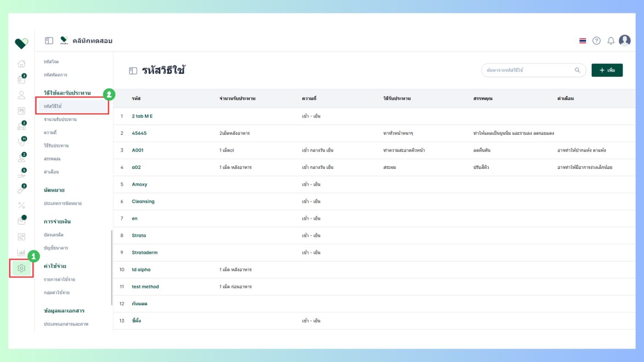Select รหัสวิธีใช้ in the settings menu
Screen dimensions: 644x362
(x=73, y=106)
